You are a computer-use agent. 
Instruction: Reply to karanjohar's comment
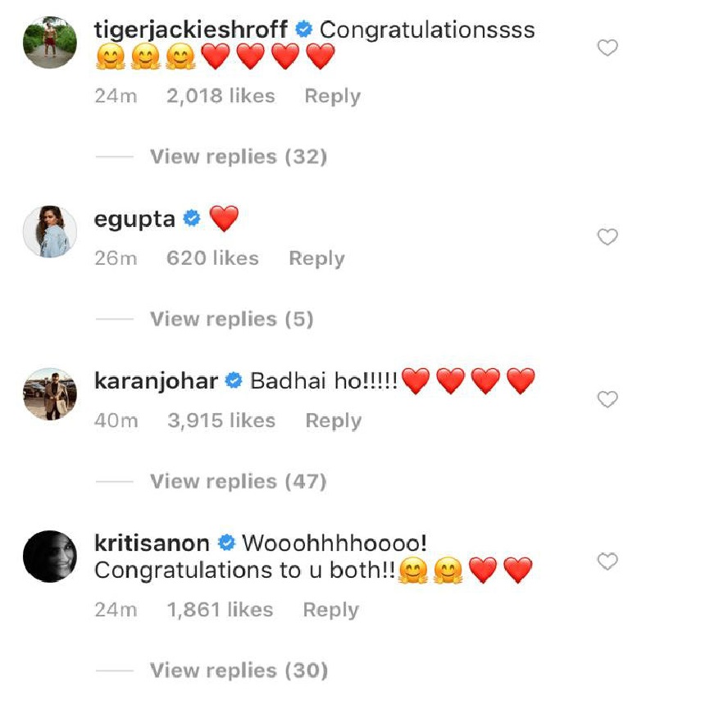[334, 421]
